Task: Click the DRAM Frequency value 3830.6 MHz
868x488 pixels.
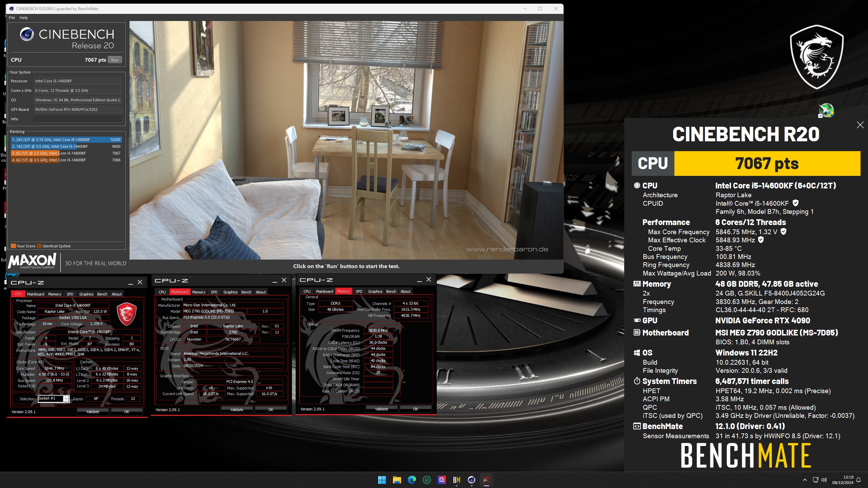Action: click(x=378, y=330)
